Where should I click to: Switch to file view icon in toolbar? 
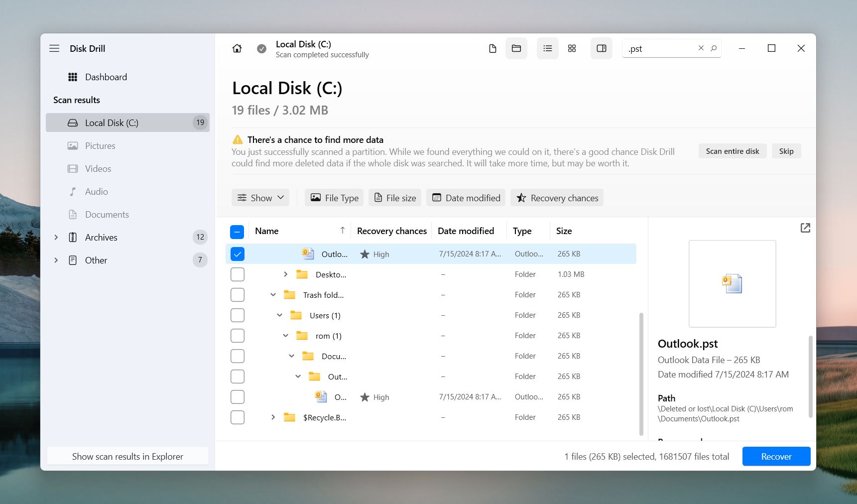[492, 48]
